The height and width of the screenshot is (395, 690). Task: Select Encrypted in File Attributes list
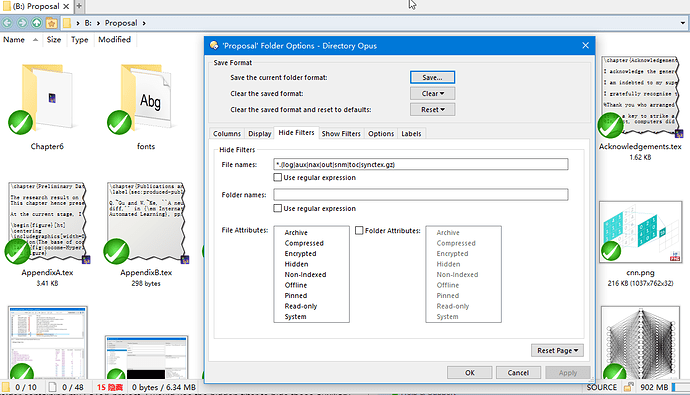tap(301, 254)
